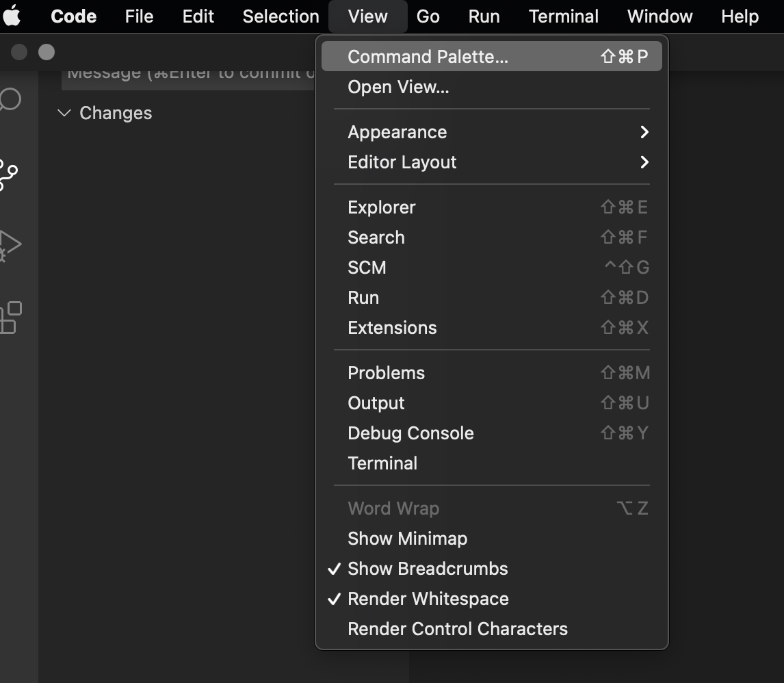
Task: Disable Render Whitespace
Action: pyautogui.click(x=491, y=599)
